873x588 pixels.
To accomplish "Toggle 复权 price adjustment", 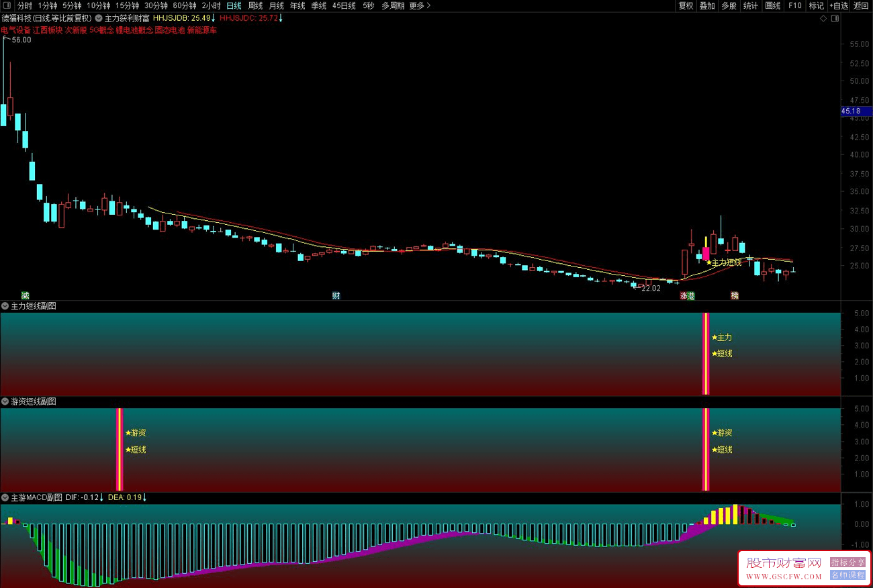I will tap(686, 6).
